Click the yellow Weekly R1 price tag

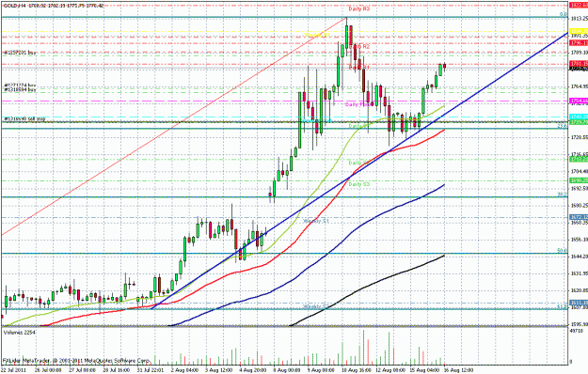(579, 31)
